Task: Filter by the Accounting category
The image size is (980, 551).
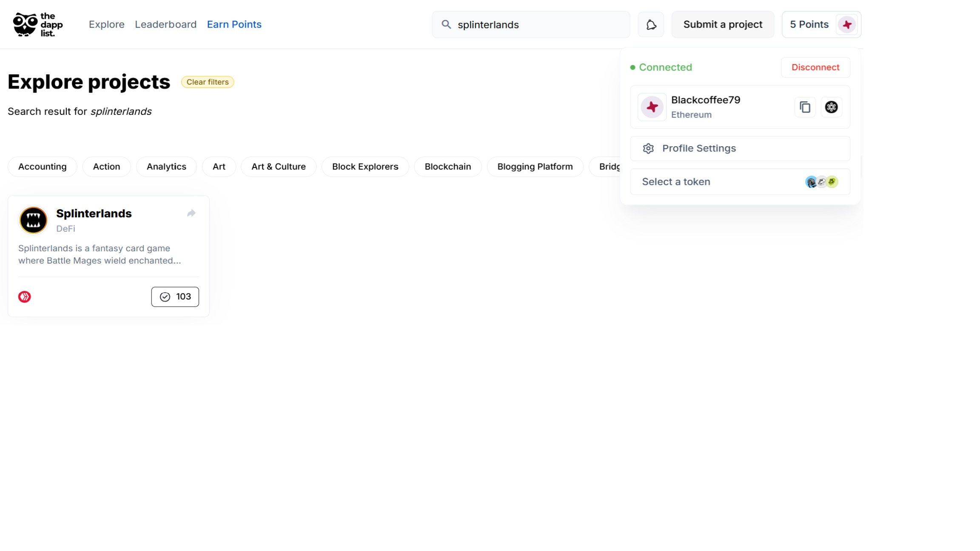Action: (42, 167)
